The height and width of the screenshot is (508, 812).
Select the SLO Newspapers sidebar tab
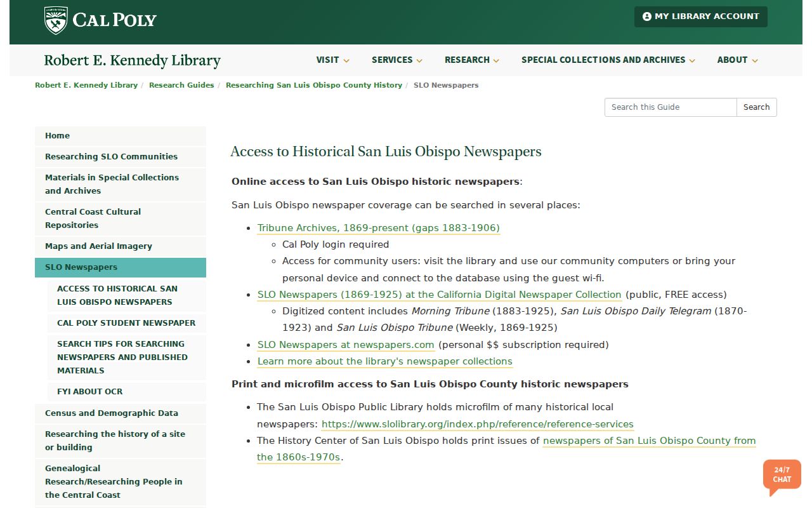coord(121,267)
